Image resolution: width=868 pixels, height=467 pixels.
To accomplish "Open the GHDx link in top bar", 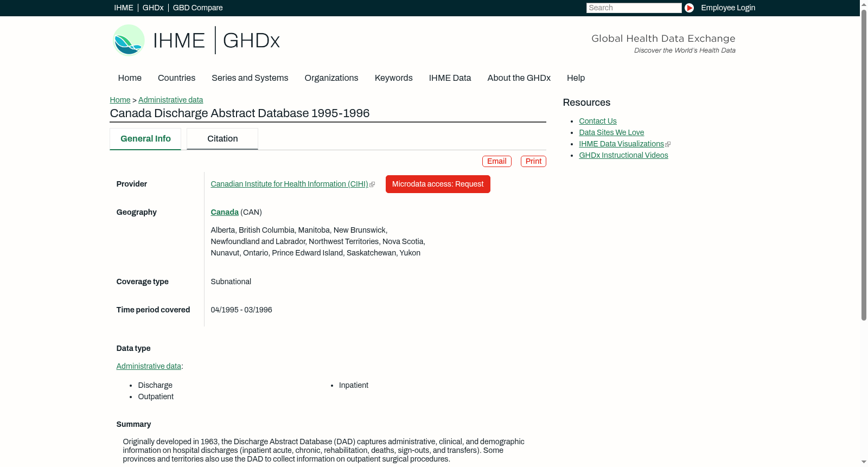I will (153, 8).
